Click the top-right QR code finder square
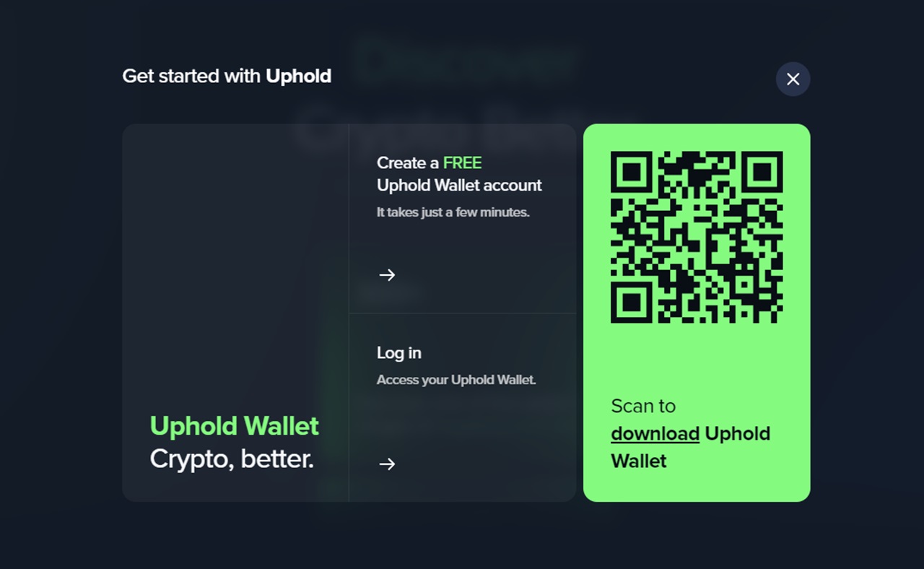The height and width of the screenshot is (569, 924). tap(762, 172)
